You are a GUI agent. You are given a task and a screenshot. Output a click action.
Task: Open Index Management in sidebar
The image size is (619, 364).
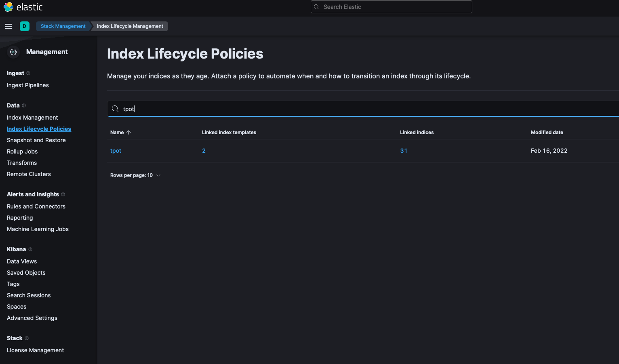coord(32,118)
